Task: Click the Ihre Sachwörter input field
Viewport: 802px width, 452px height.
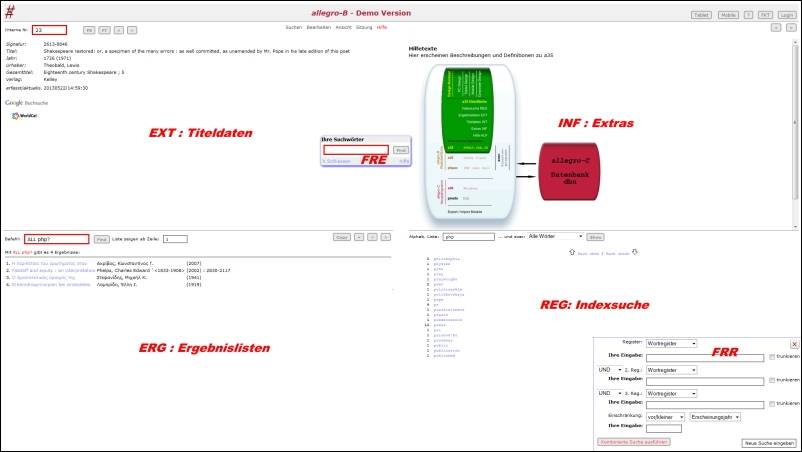Action: 356,150
